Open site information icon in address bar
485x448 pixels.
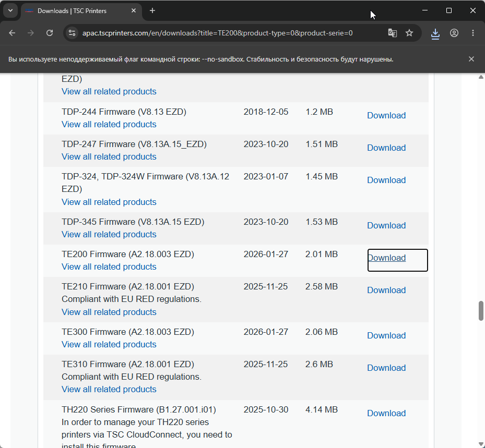point(72,33)
